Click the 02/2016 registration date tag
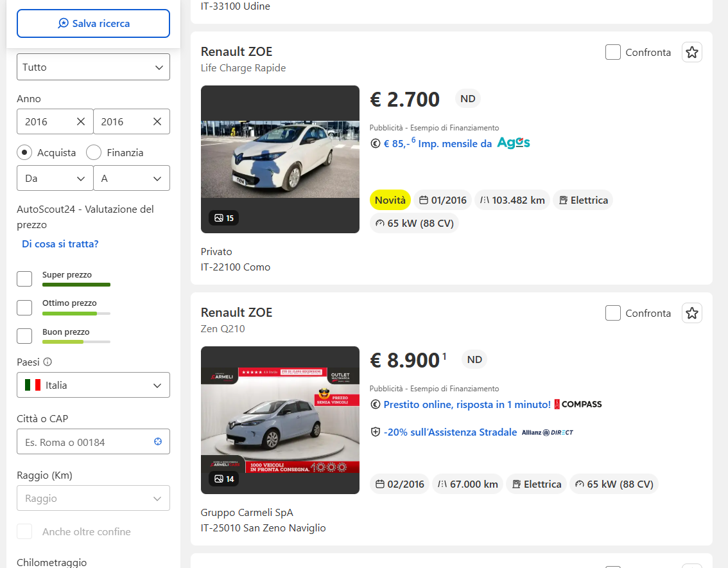728x568 pixels. tap(399, 484)
